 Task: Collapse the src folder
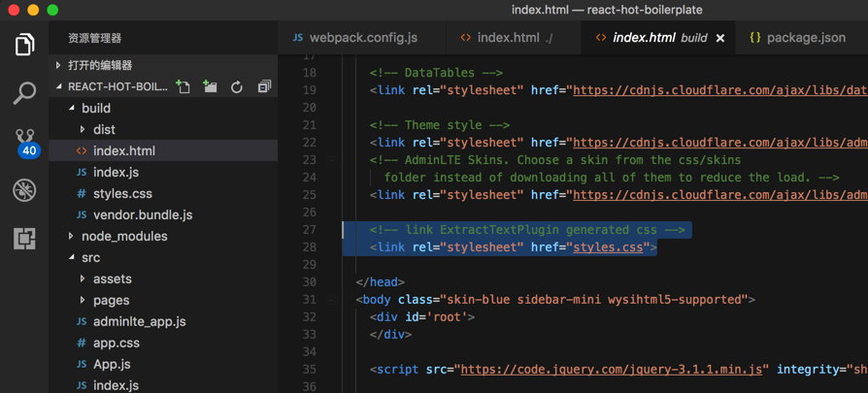[x=72, y=257]
